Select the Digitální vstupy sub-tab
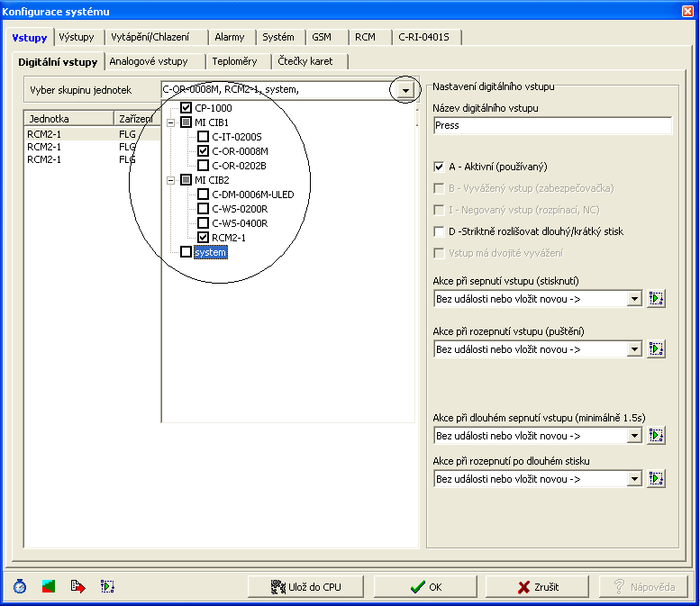Viewport: 700px width, 606px height. (x=58, y=62)
